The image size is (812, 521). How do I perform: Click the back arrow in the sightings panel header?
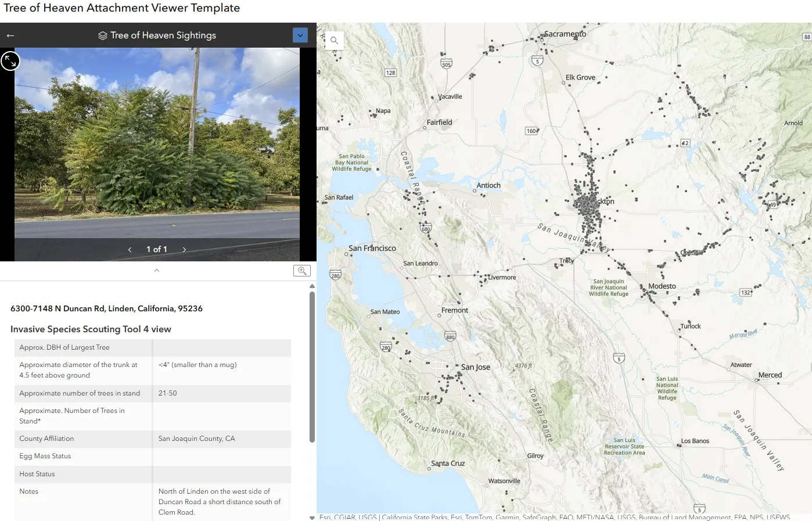coord(10,35)
